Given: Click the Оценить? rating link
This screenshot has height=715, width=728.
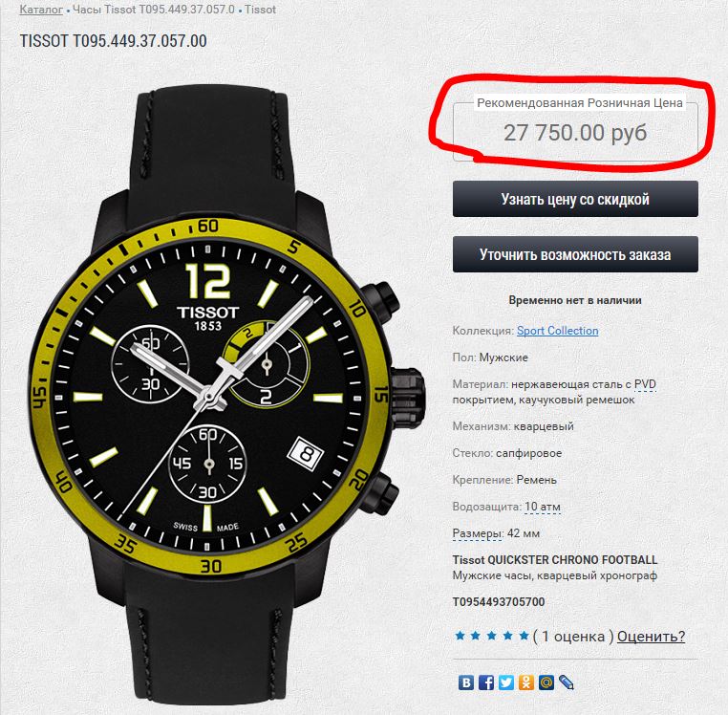Looking at the screenshot, I should [651, 636].
